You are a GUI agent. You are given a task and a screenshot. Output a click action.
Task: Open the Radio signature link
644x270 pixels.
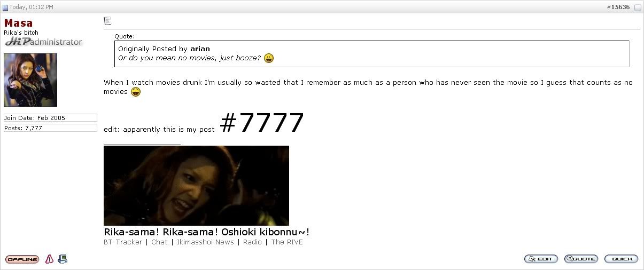tap(252, 242)
